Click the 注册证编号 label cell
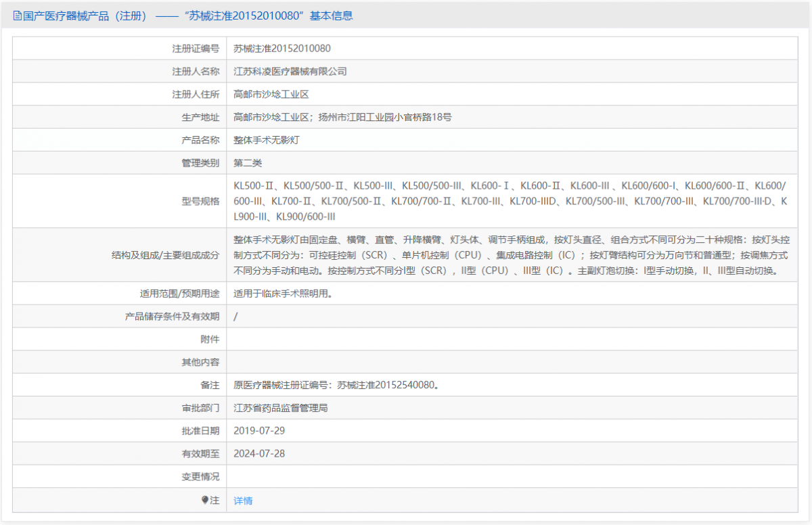This screenshot has width=812, height=525. coord(120,49)
